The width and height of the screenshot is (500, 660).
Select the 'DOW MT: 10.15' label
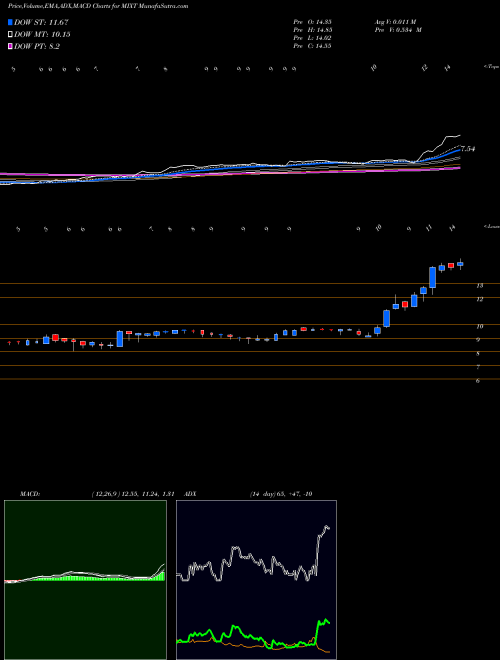coord(42,35)
